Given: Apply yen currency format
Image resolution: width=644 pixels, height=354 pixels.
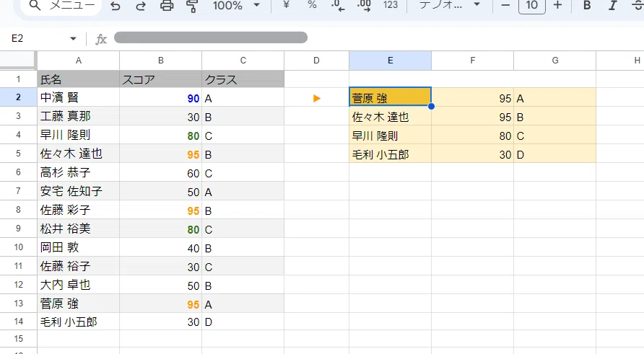Looking at the screenshot, I should (x=287, y=5).
